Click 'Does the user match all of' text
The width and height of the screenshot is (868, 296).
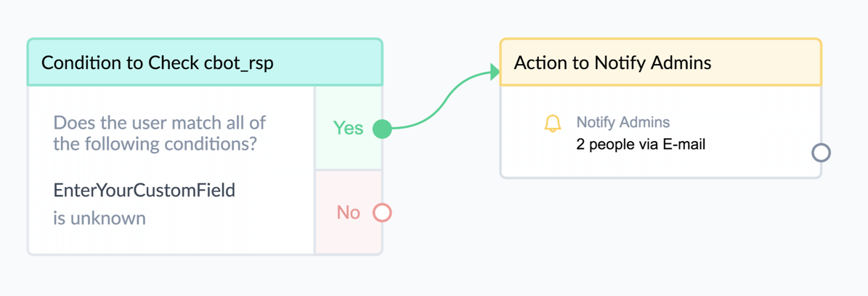pos(159,122)
